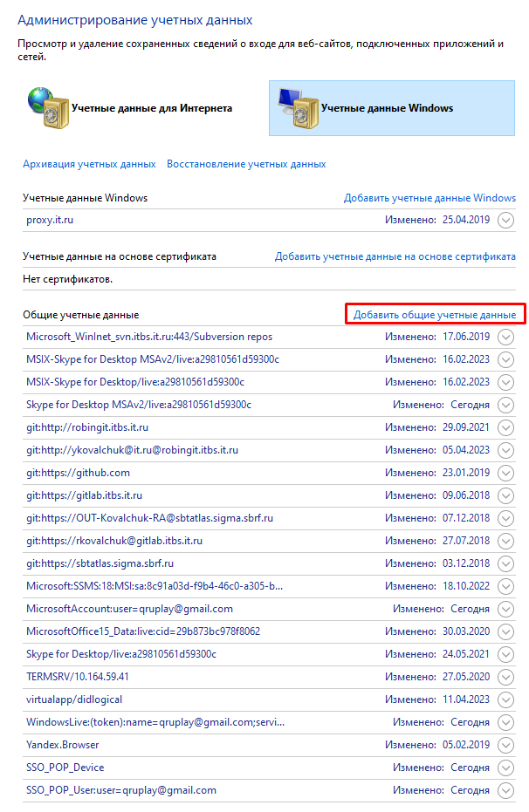Expand Skype for Desktop MSAv2 chevron
Screen dimensions: 529x812
[x=505, y=405]
